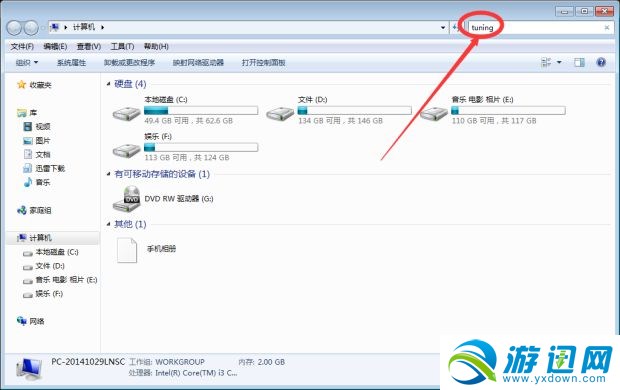Open the 组织 dropdown menu
620x390 pixels.
(x=27, y=62)
